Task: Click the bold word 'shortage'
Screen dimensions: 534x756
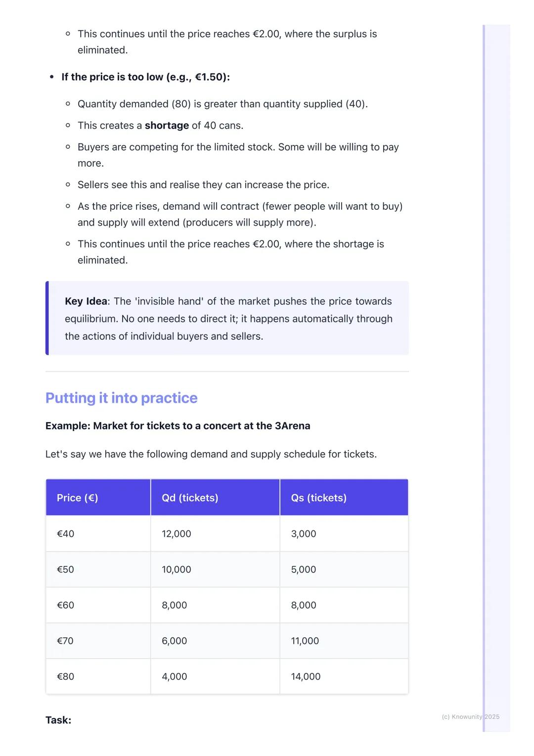Action: [167, 126]
